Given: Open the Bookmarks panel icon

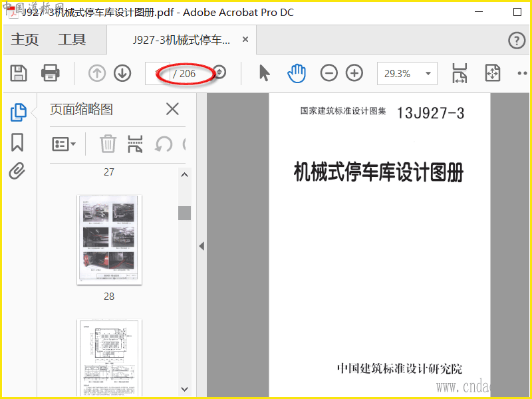Looking at the screenshot, I should point(17,142).
